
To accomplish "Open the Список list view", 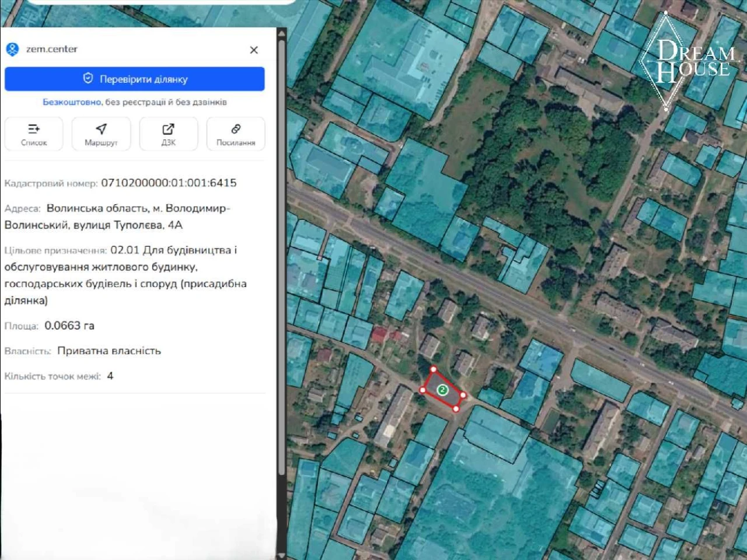I will click(34, 134).
